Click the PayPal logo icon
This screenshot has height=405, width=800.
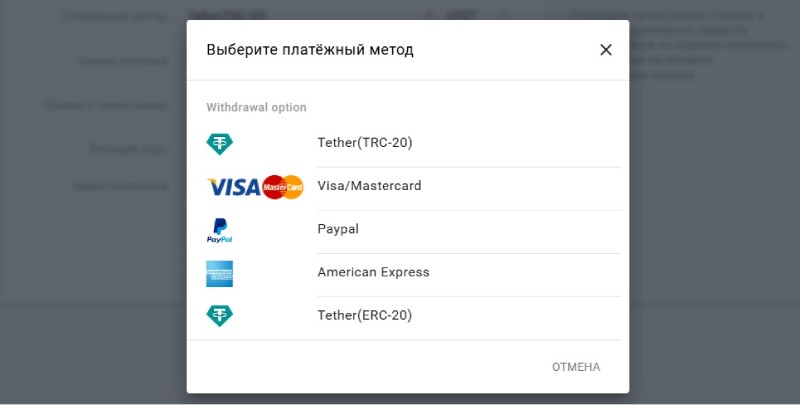(219, 231)
